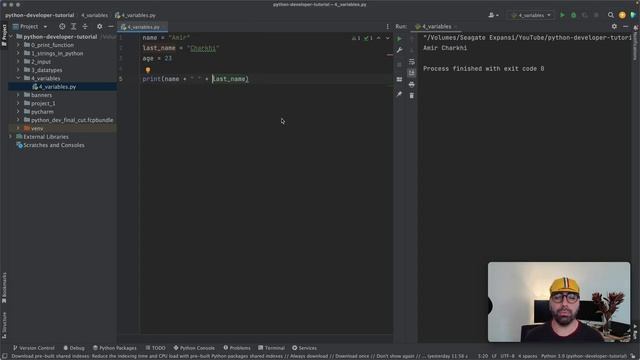Viewport: 640px width, 360px height.
Task: Run 4_variables with the top toolbar play button
Action: click(x=562, y=15)
